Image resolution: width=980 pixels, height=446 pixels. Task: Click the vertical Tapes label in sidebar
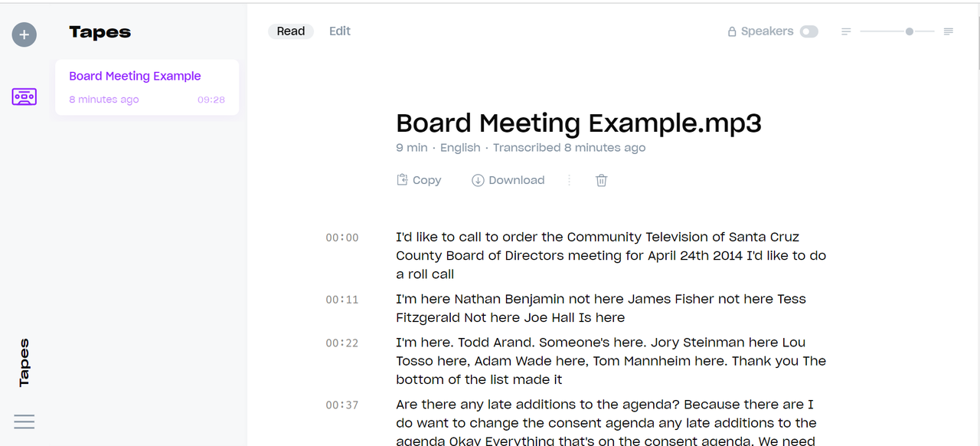24,362
